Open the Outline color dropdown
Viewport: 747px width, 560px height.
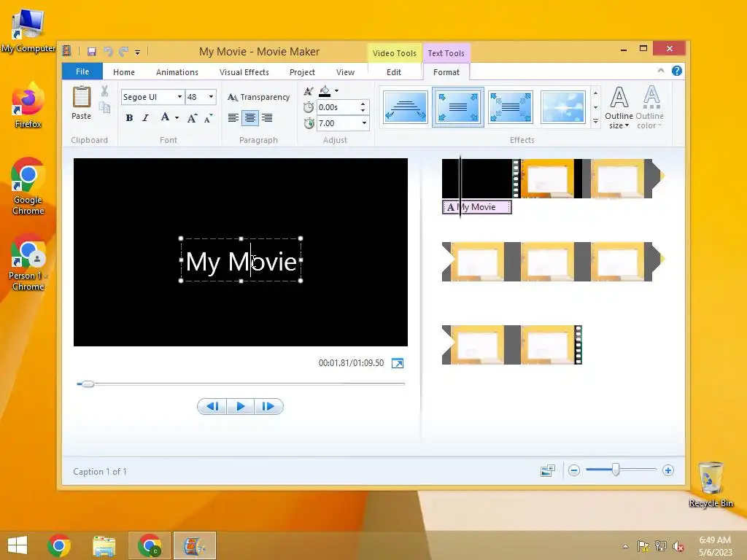click(x=650, y=108)
